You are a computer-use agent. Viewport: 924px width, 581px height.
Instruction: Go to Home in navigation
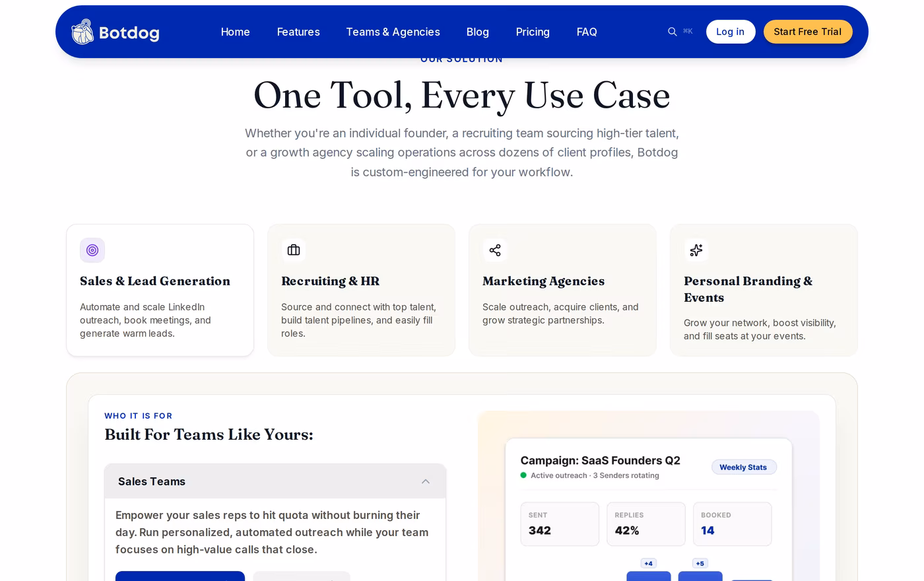coord(235,32)
